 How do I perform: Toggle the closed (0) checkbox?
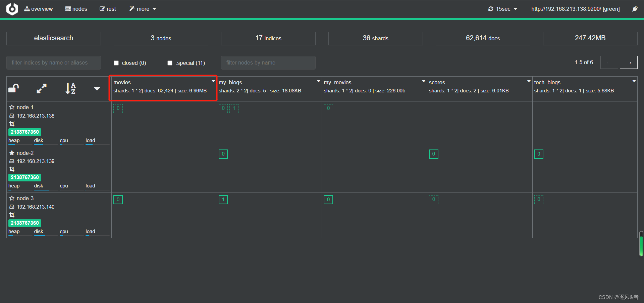point(116,63)
